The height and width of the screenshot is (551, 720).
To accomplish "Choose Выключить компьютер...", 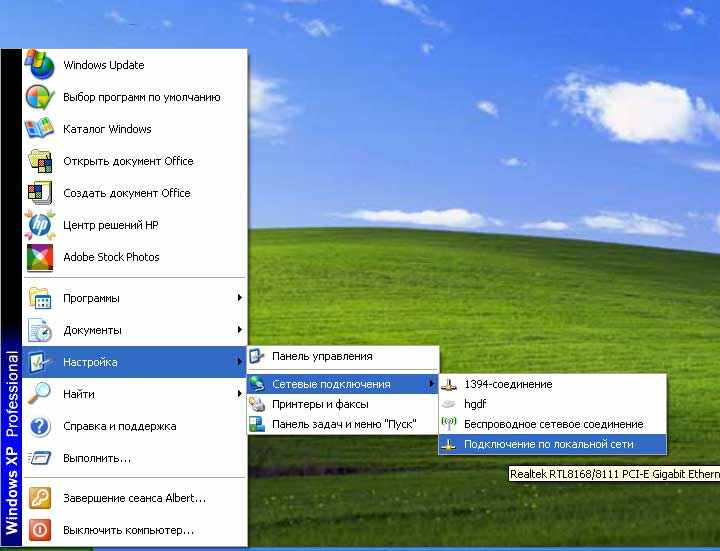I will [x=135, y=530].
